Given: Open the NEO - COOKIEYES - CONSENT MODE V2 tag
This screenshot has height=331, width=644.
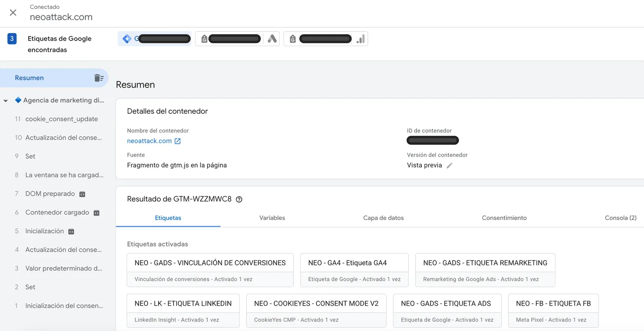Looking at the screenshot, I should 316,310.
